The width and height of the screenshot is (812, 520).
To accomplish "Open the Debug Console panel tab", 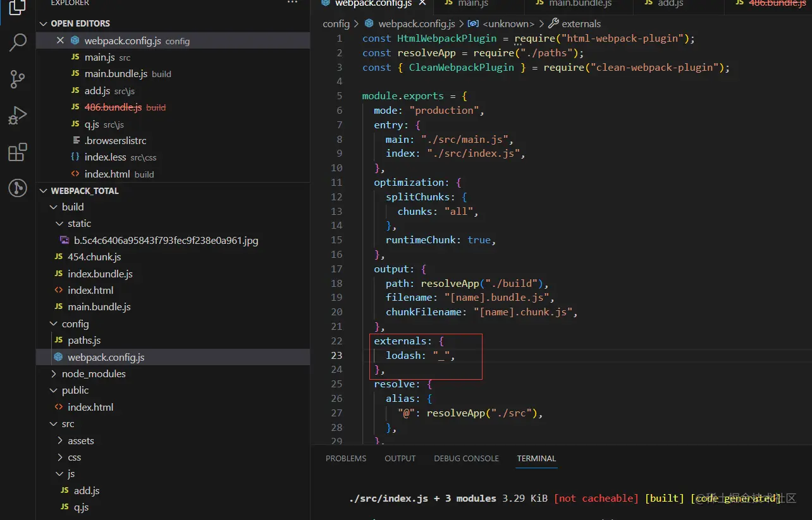I will tap(466, 458).
